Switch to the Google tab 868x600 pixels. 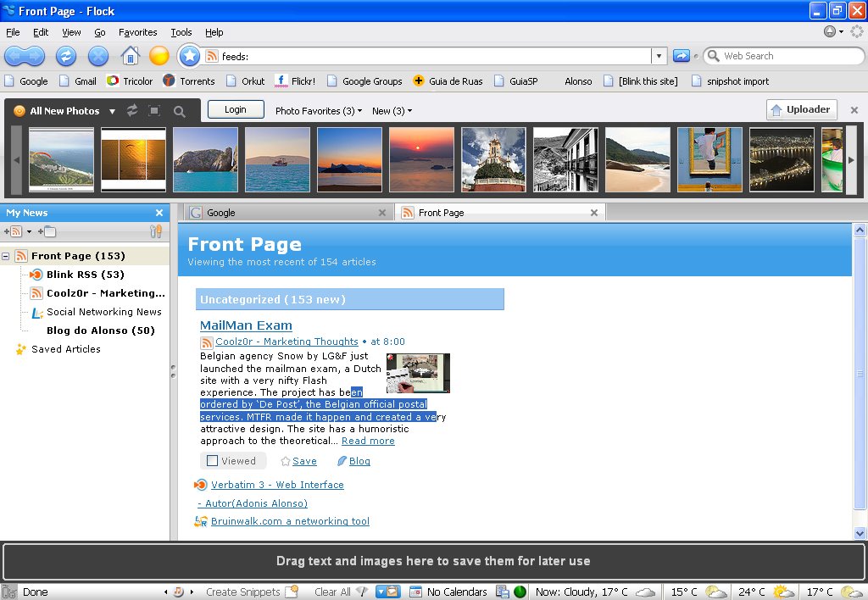click(287, 213)
